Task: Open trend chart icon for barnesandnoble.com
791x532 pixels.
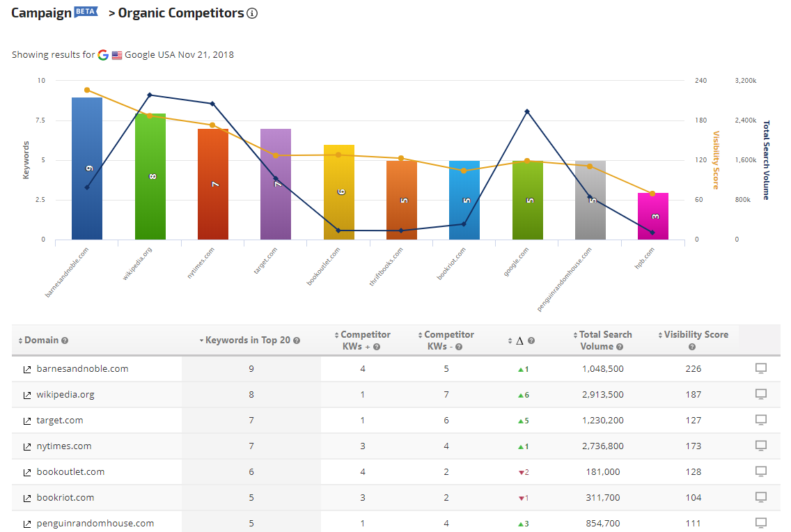Action: (27, 369)
